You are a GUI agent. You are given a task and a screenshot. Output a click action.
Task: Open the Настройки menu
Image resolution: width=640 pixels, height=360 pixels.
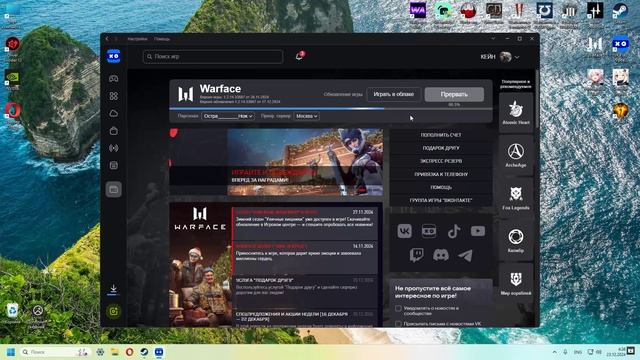[x=137, y=39]
